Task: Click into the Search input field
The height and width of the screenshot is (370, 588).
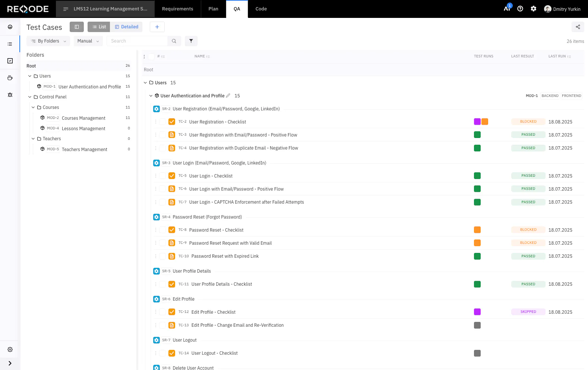Action: pos(137,41)
